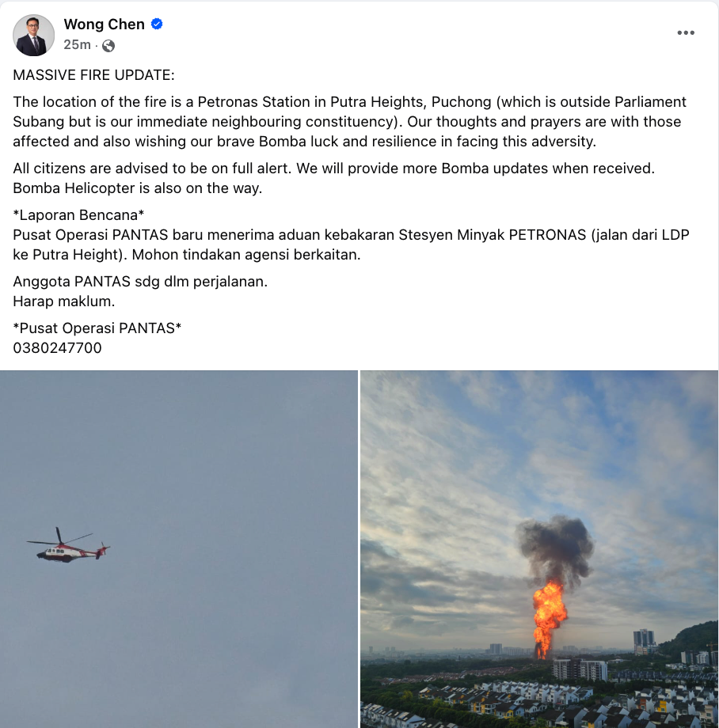Click the blue verified badge
719x728 pixels.
click(157, 24)
